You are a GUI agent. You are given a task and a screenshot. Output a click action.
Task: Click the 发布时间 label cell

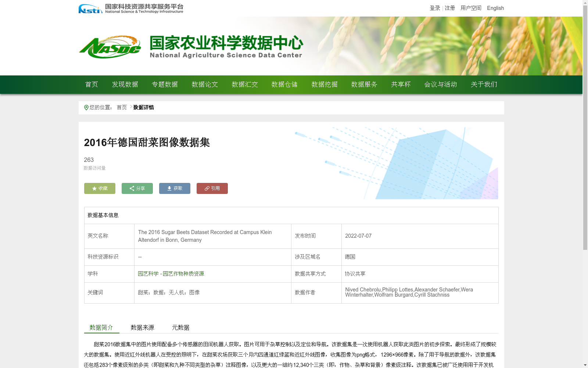coord(316,236)
